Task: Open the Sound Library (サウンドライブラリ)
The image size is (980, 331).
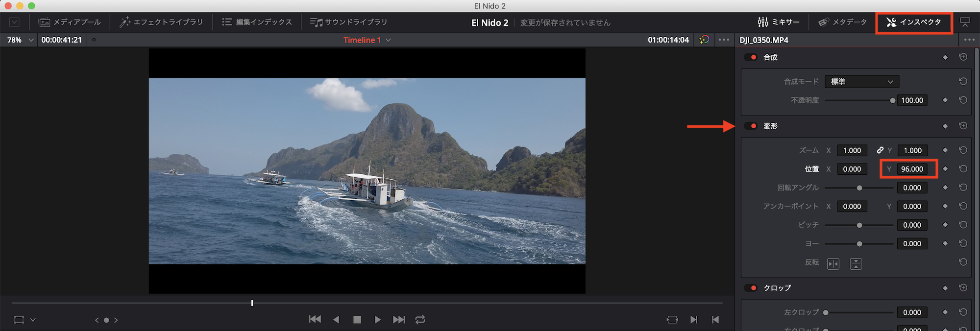Action: (348, 22)
